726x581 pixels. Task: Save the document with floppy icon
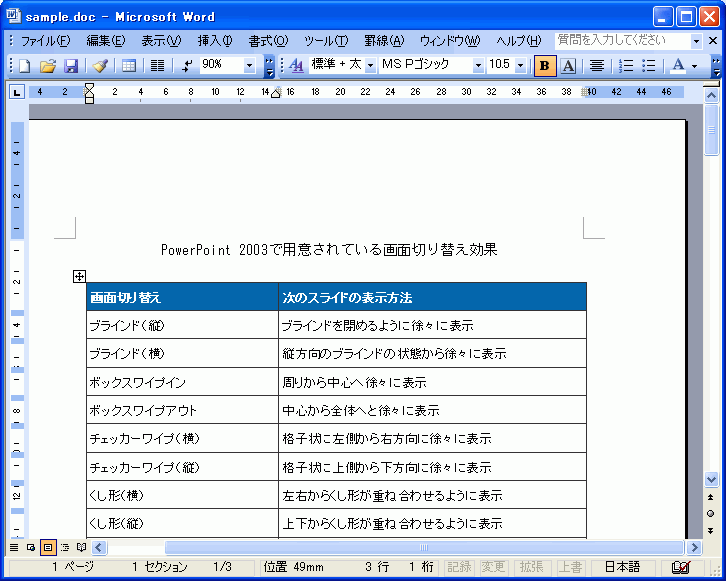pos(70,66)
